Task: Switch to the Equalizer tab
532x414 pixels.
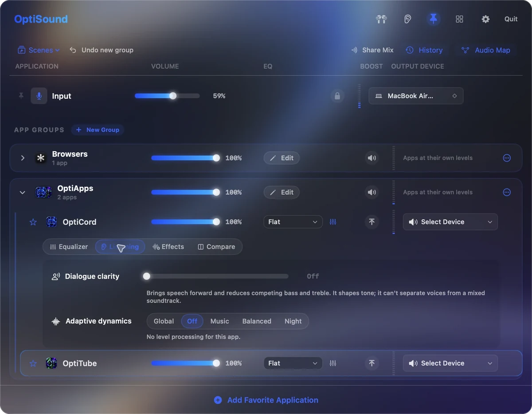Action: (x=69, y=247)
